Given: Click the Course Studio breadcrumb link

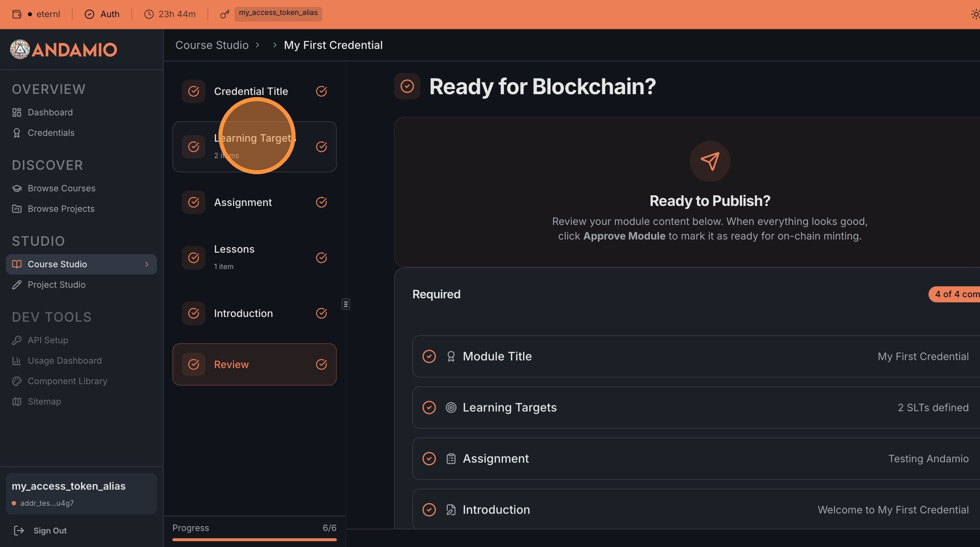Looking at the screenshot, I should coord(211,45).
